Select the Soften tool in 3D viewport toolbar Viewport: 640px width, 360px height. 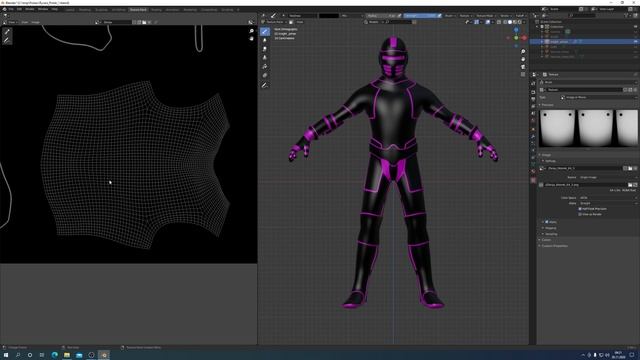tap(265, 40)
